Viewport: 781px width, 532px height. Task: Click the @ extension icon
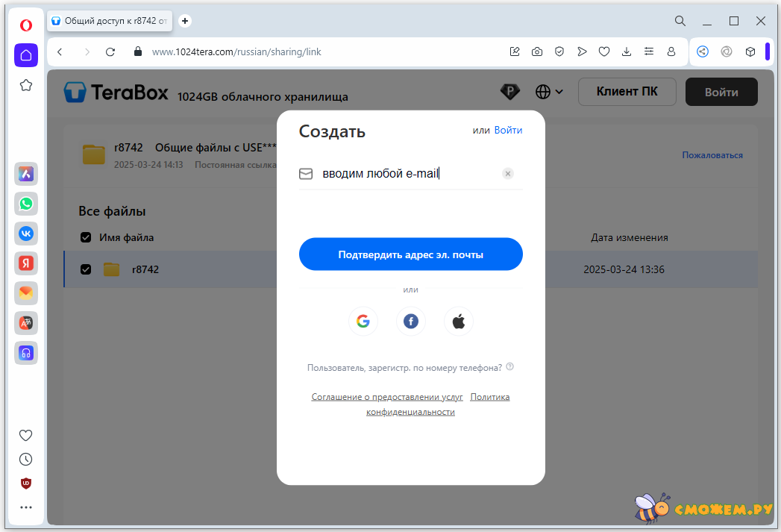coord(727,51)
